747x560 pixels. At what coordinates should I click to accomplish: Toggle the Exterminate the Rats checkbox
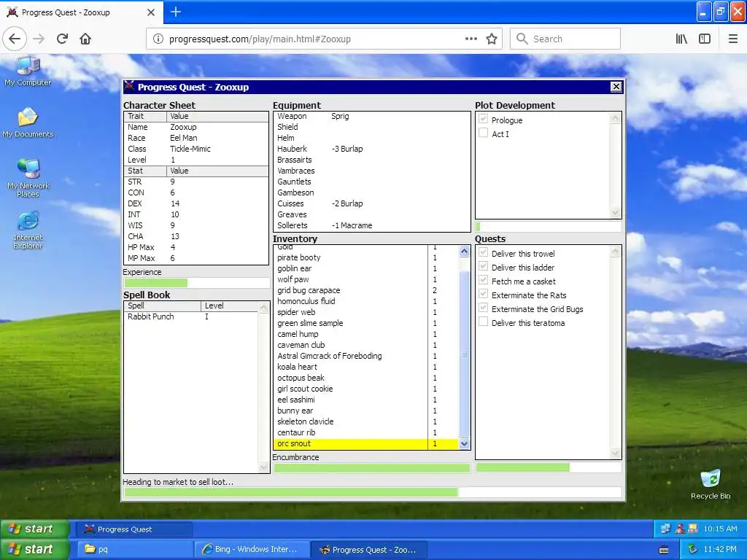(483, 294)
